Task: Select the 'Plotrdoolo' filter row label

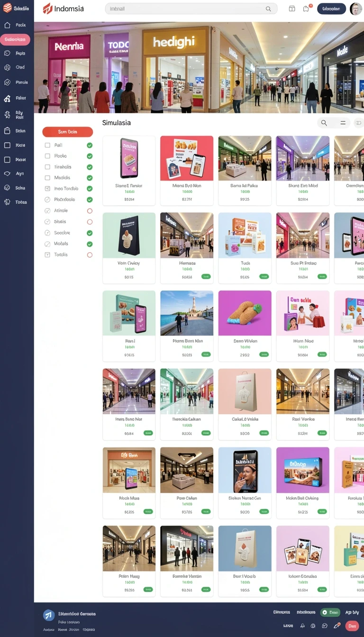Action: pyautogui.click(x=64, y=200)
